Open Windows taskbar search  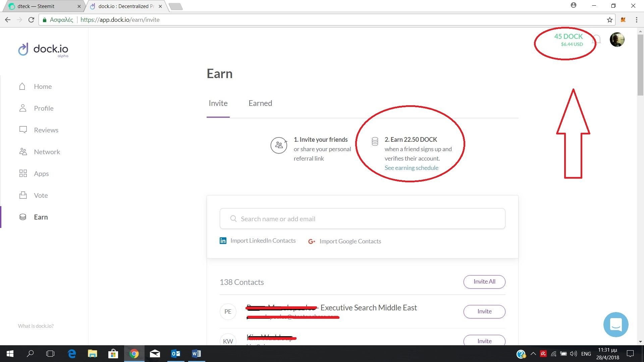30,354
